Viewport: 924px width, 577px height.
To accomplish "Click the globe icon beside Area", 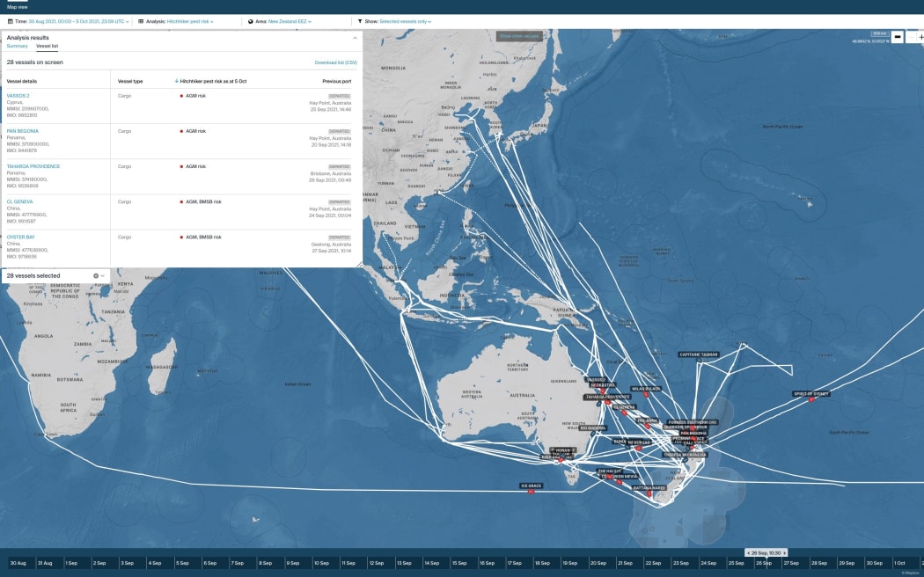I will [251, 21].
